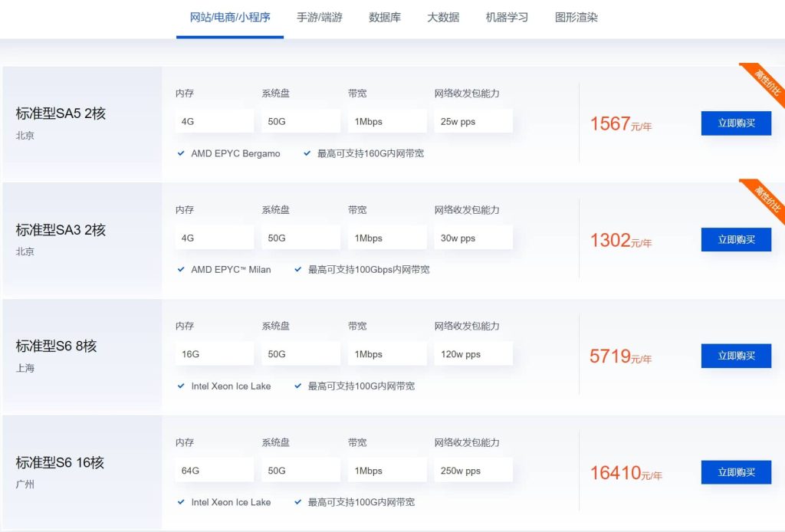
Task: Switch to the 手游/端游 tab
Action: (318, 17)
